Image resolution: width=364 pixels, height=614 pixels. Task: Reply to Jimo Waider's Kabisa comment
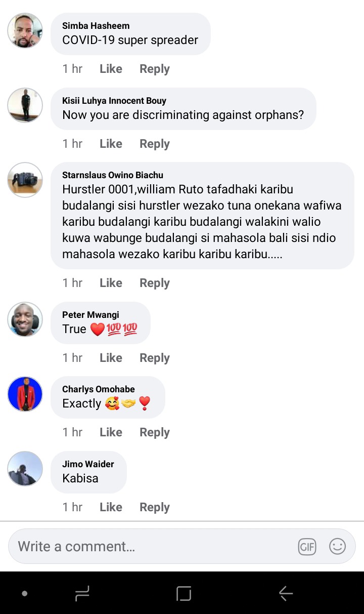point(155,507)
